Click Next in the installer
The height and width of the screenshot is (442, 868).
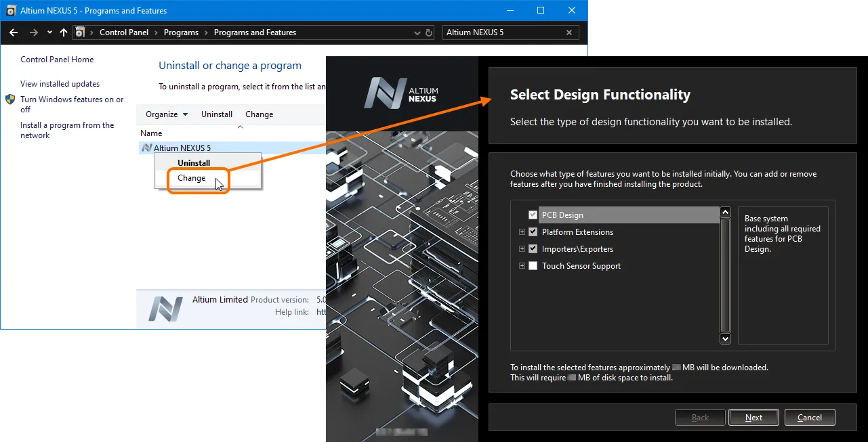click(x=753, y=418)
